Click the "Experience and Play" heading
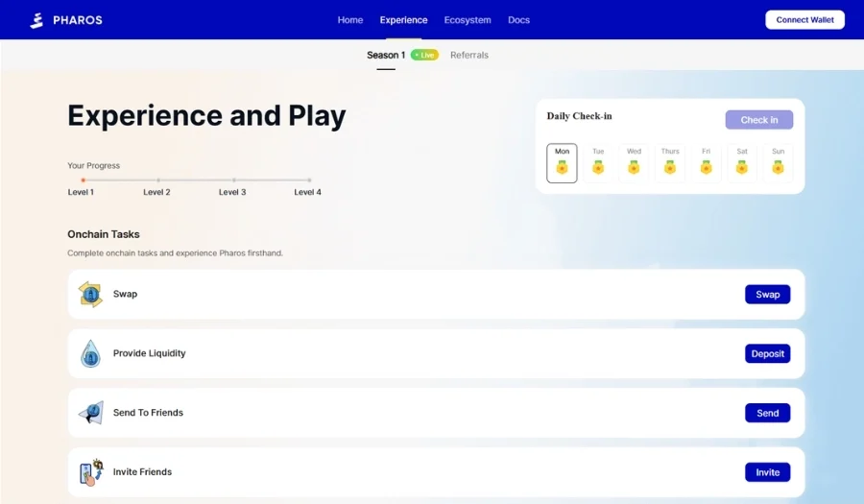 206,116
